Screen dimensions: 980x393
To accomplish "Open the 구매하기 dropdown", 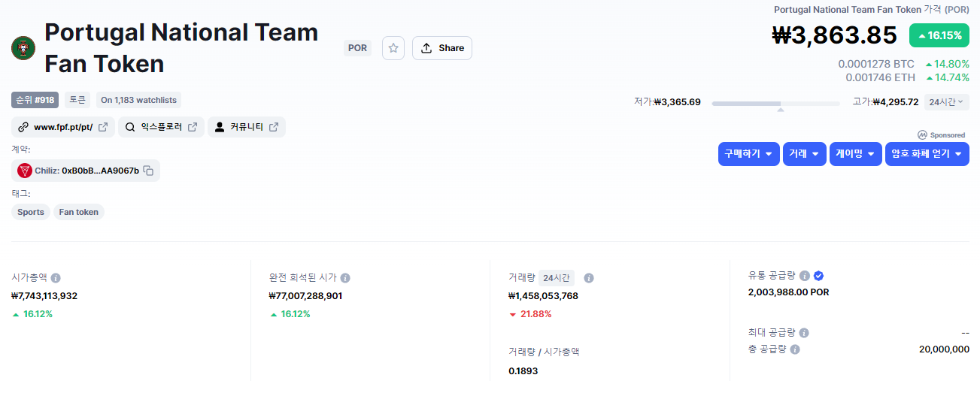I will [748, 154].
